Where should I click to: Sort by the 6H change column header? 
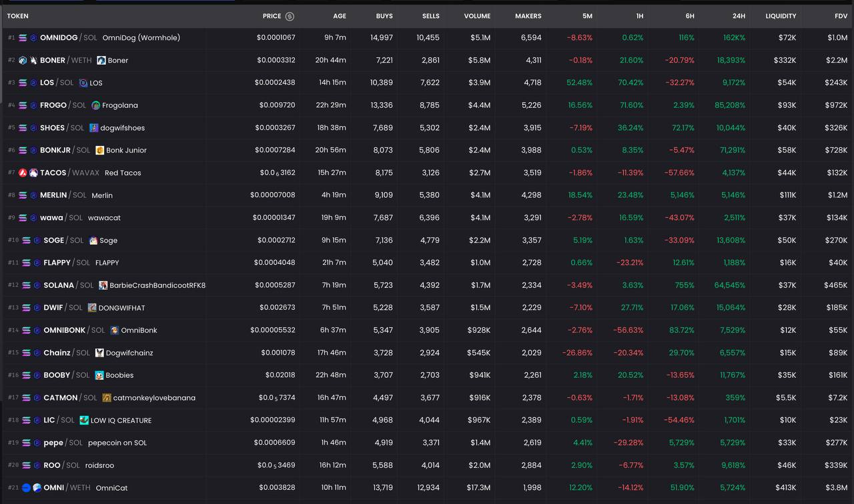pos(689,16)
